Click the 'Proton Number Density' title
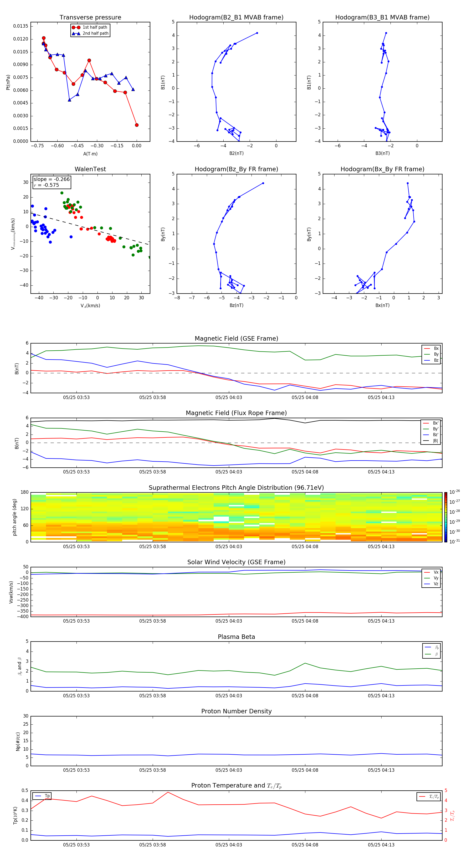 236,711
